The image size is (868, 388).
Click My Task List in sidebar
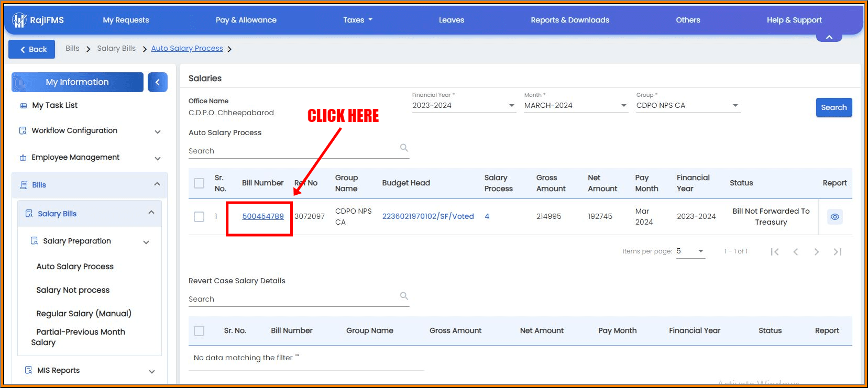coord(54,105)
